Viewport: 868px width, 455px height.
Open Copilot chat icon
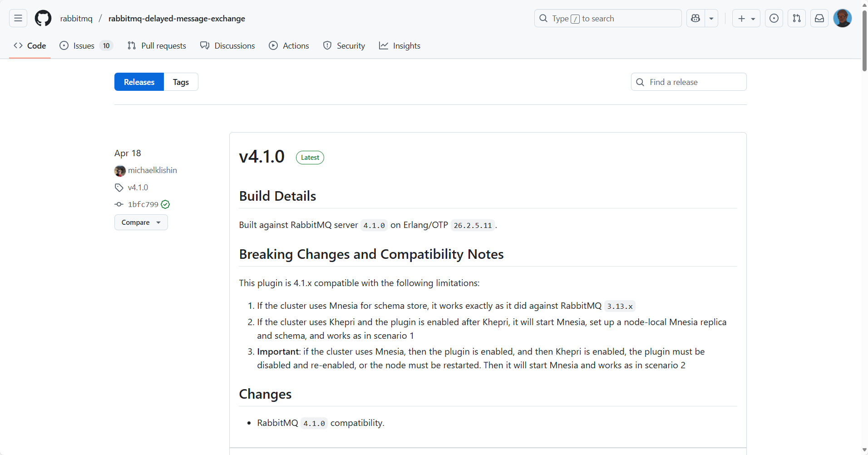pos(695,18)
